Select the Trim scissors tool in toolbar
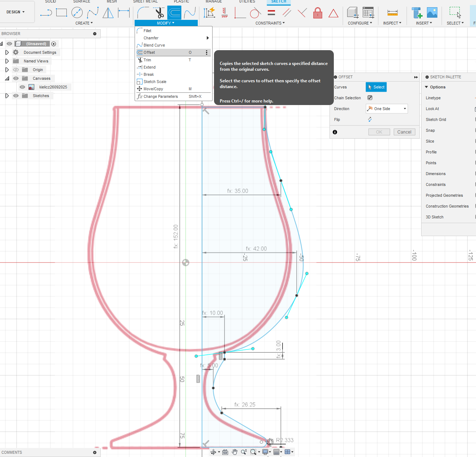This screenshot has width=476, height=457. 159,13
